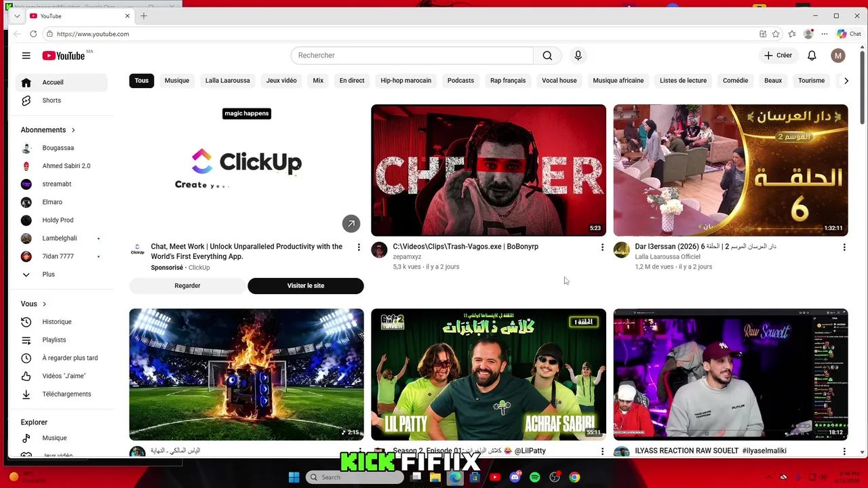Open options for ILYASS REACTION video

844,451
